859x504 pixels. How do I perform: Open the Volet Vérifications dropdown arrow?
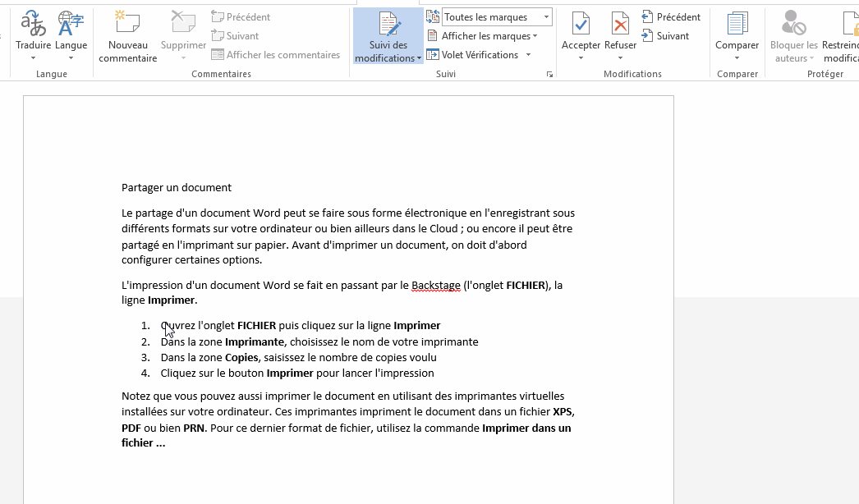coord(529,55)
